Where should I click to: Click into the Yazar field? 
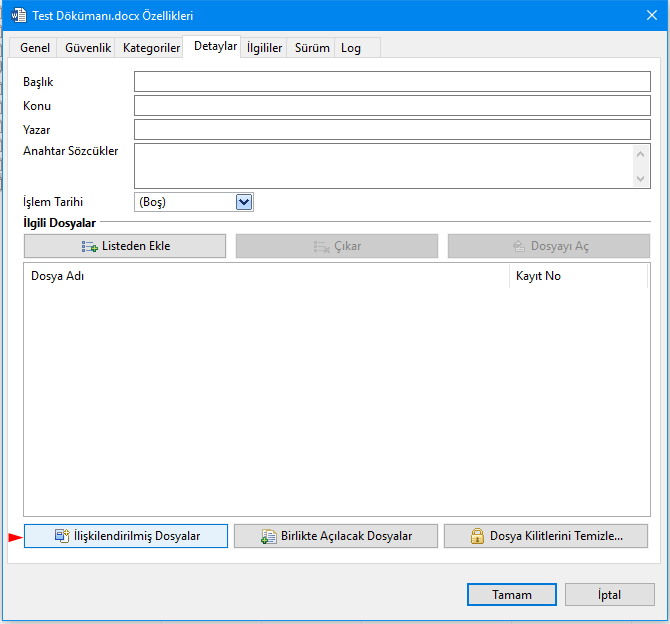point(392,130)
